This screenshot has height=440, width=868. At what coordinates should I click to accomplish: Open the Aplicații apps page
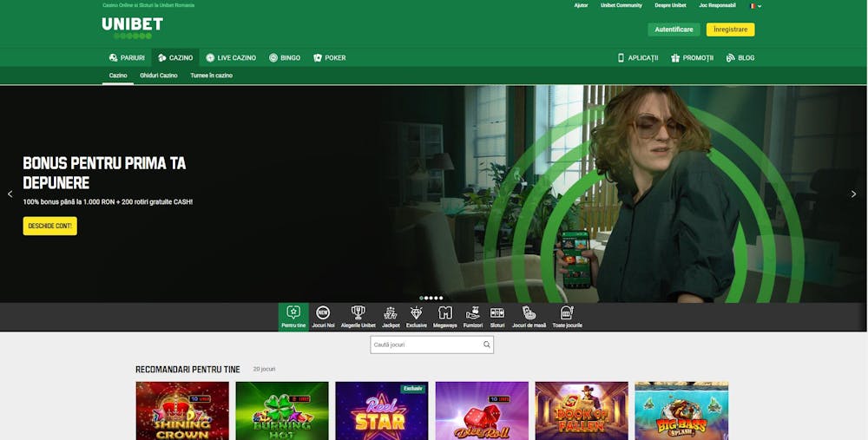click(638, 57)
